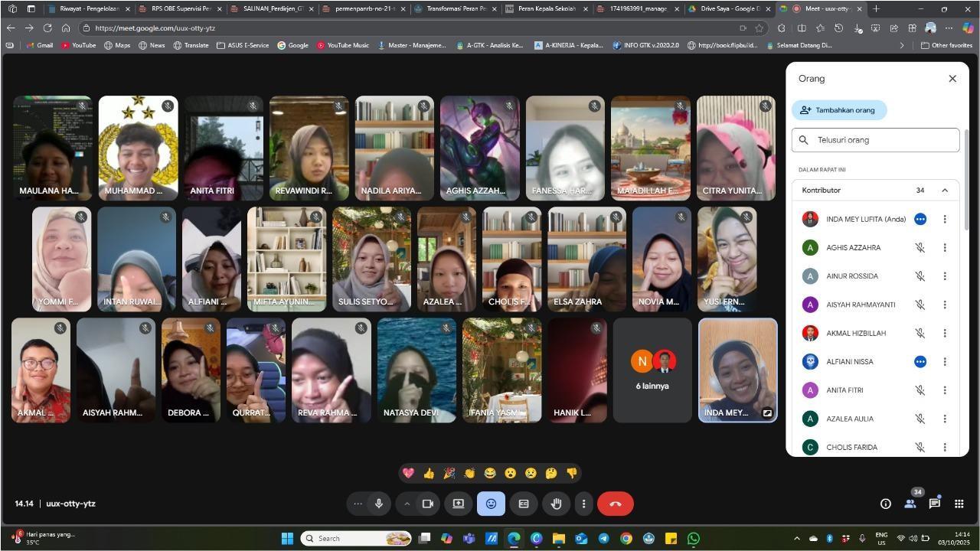The height and width of the screenshot is (551, 980).
Task: Toggle the camera on or off
Action: point(428,504)
